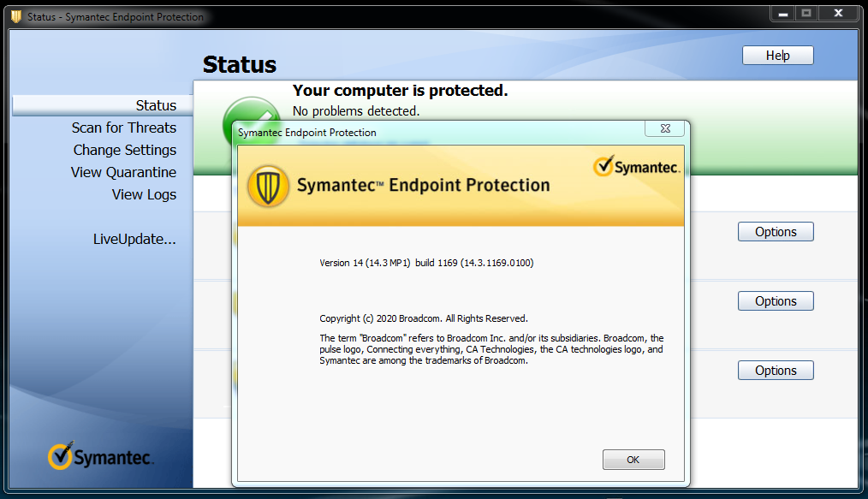
Task: Dismiss the About dialog with OK
Action: click(x=633, y=459)
